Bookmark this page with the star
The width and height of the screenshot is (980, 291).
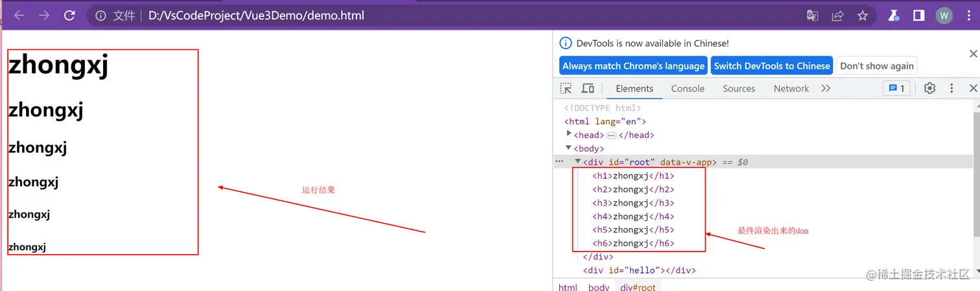862,16
